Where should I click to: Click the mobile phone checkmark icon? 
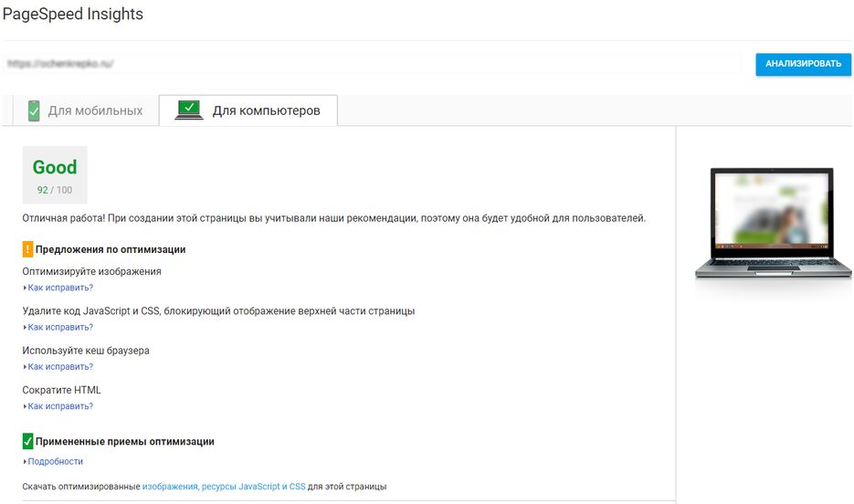coord(34,110)
